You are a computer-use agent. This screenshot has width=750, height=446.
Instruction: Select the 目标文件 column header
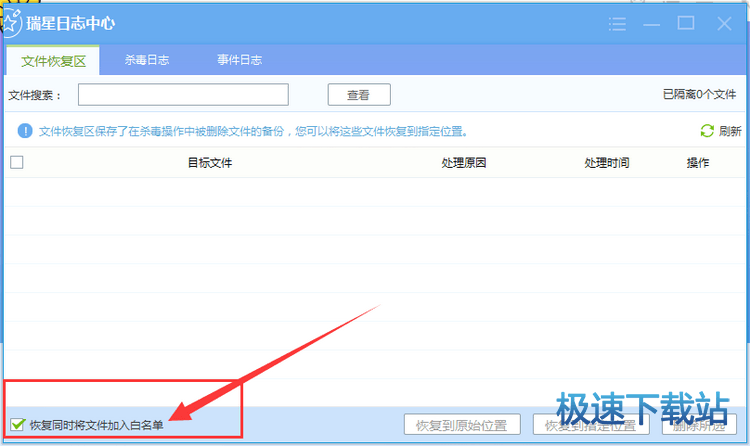pyautogui.click(x=210, y=163)
